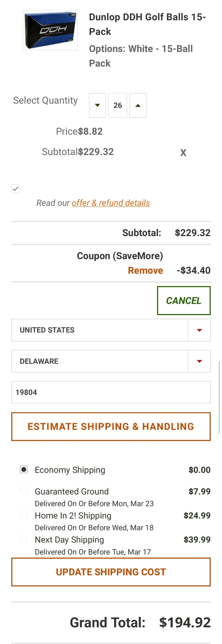Image resolution: width=222 pixels, height=644 pixels.
Task: Expand the Delaware state dropdown
Action: pos(111,361)
